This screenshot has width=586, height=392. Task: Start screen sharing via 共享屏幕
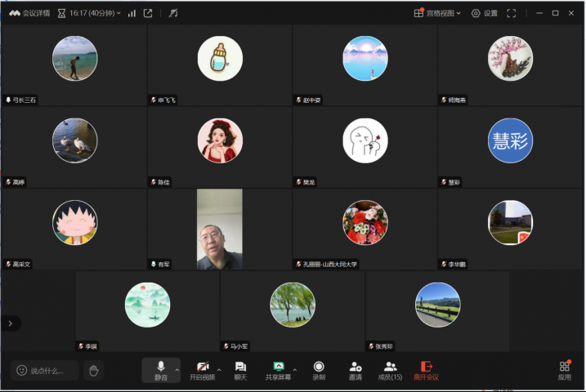click(x=279, y=370)
